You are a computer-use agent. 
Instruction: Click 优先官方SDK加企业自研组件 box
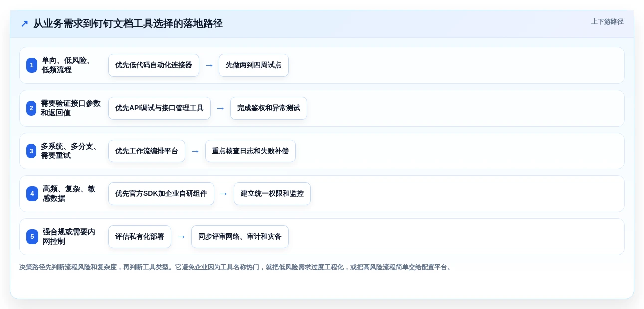pyautogui.click(x=161, y=194)
